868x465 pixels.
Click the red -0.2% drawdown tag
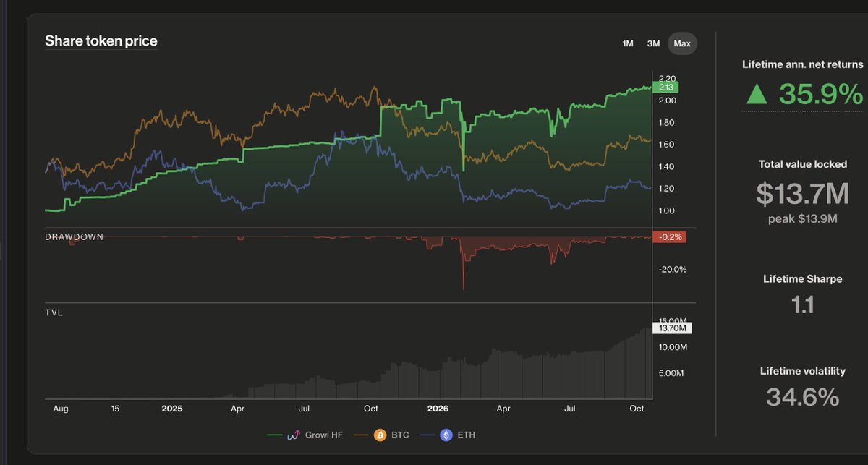[x=668, y=236]
